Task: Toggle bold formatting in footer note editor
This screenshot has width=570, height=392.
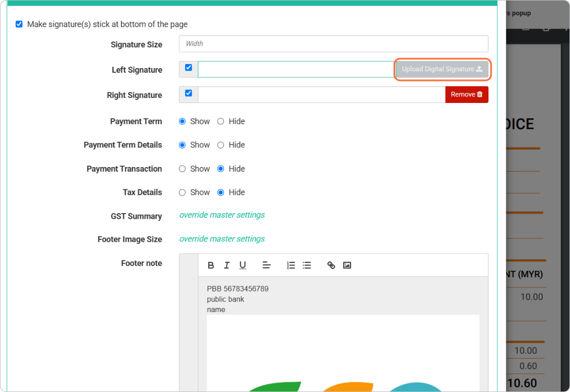Action: [211, 265]
